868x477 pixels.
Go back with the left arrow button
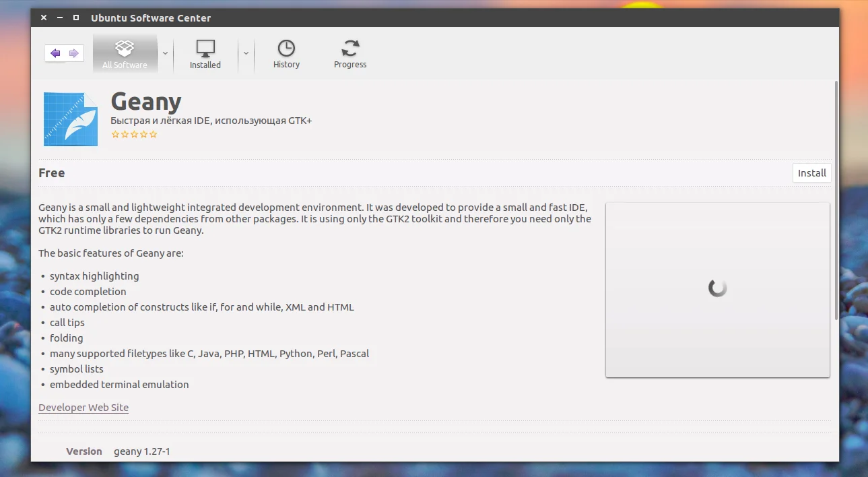pyautogui.click(x=55, y=53)
